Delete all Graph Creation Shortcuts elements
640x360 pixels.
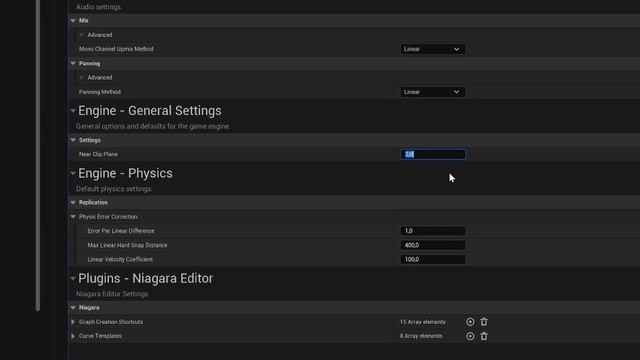tap(484, 322)
